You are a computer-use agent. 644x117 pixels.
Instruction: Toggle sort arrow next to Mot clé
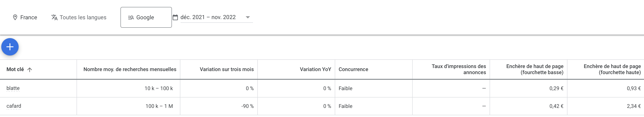click(x=29, y=70)
